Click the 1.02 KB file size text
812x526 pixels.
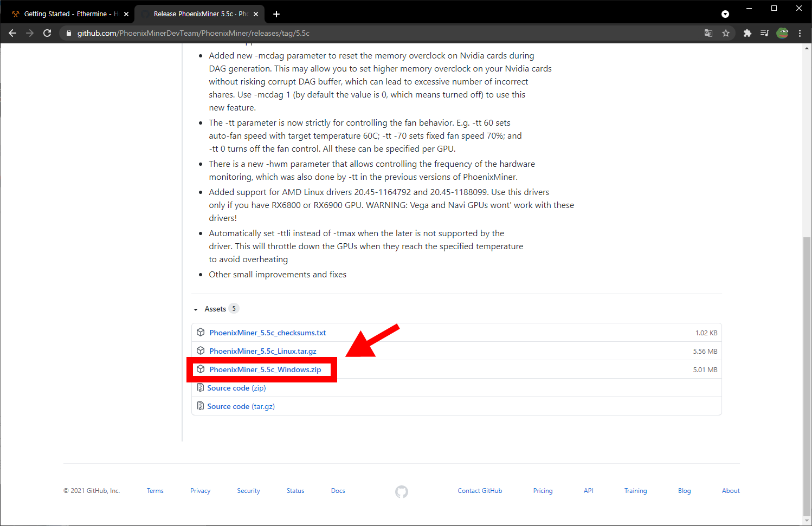point(706,333)
